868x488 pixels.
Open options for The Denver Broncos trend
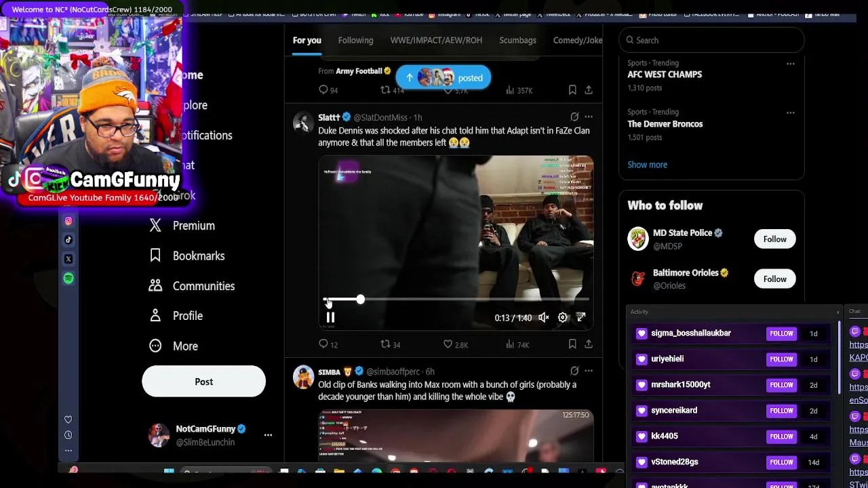pos(790,113)
